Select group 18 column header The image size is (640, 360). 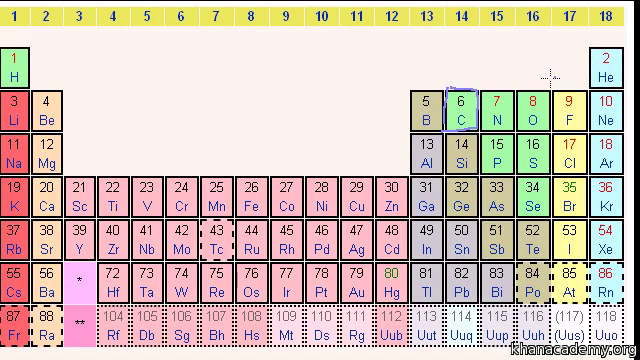tap(606, 16)
